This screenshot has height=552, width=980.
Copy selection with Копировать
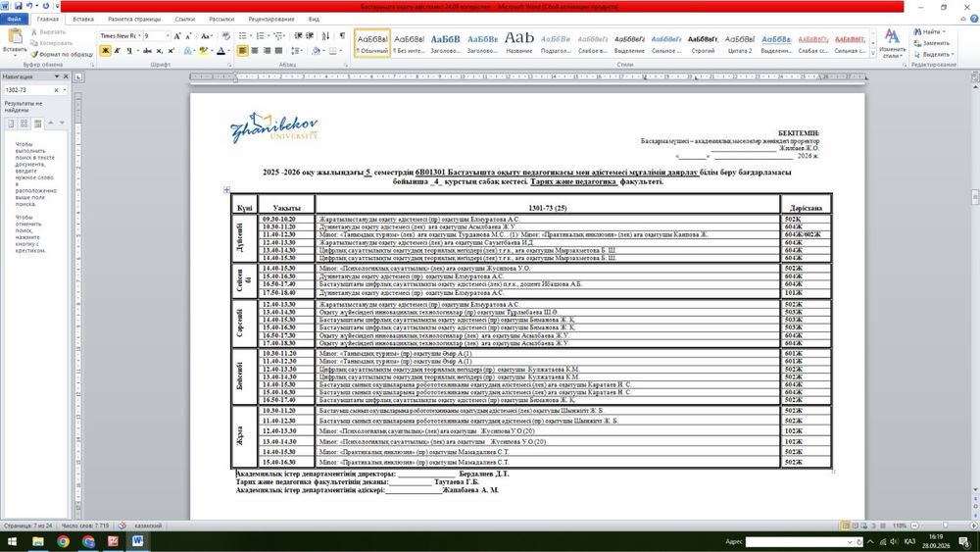(x=51, y=43)
